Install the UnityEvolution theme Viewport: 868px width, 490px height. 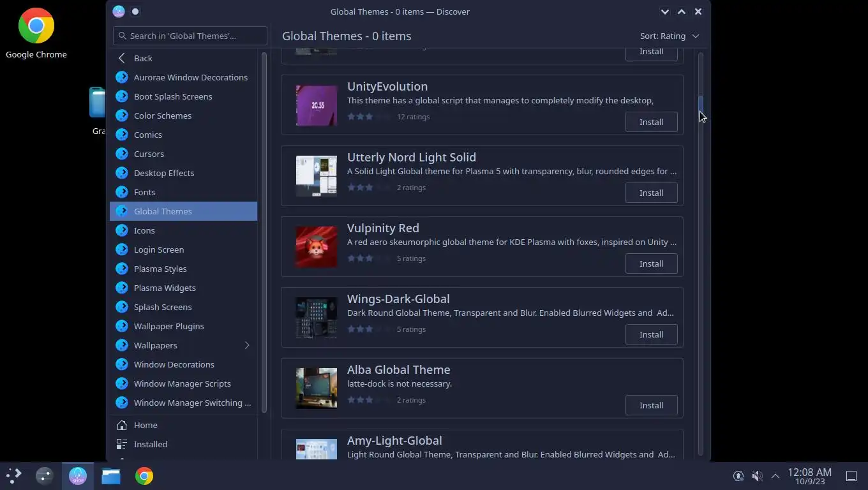[x=651, y=122]
